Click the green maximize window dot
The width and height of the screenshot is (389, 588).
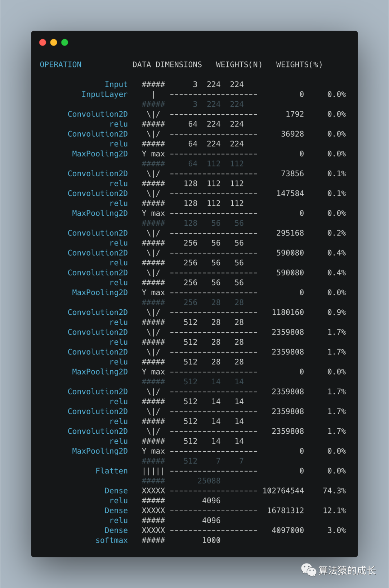point(65,43)
